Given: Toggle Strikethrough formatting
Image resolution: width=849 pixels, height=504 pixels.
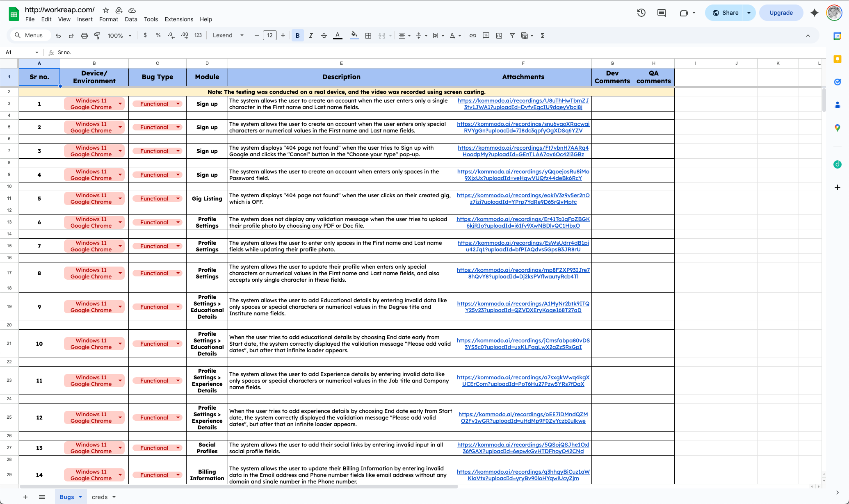Looking at the screenshot, I should tap(324, 36).
